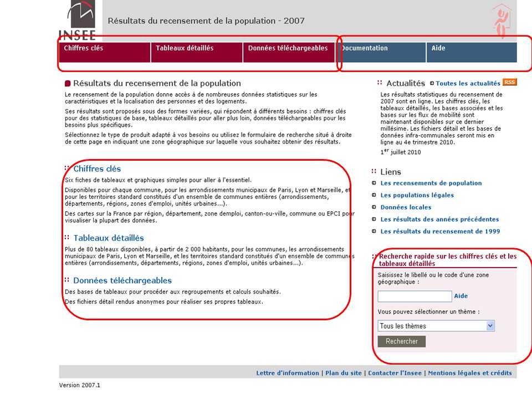The image size is (532, 399).
Task: Click the Version 2007.1 text
Action: pos(80,385)
